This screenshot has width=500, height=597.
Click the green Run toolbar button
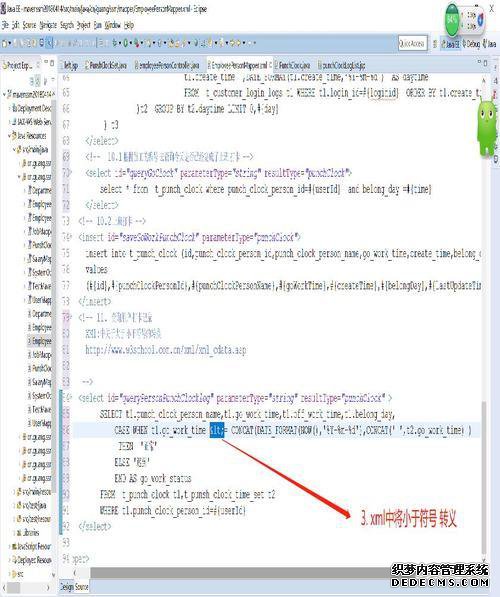click(125, 43)
